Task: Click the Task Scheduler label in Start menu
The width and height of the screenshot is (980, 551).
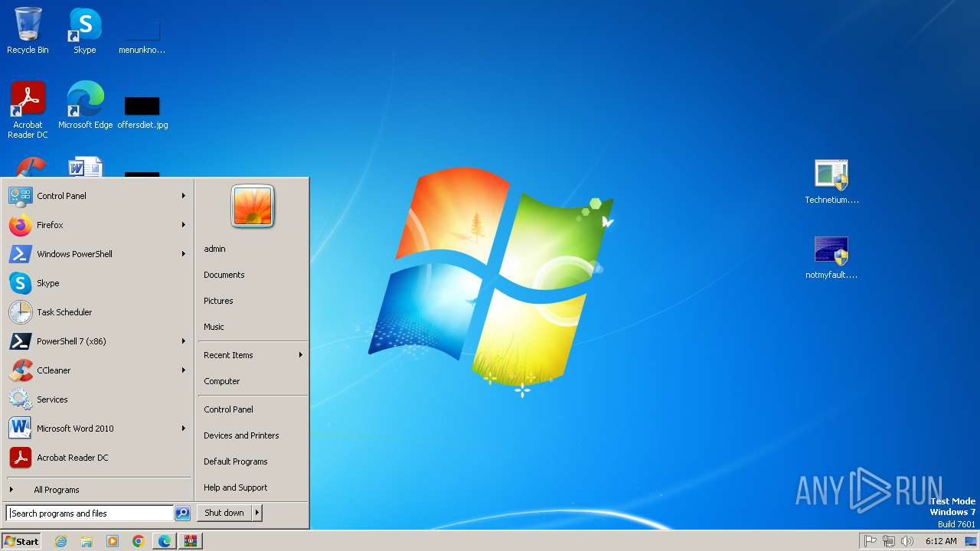Action: [x=64, y=312]
